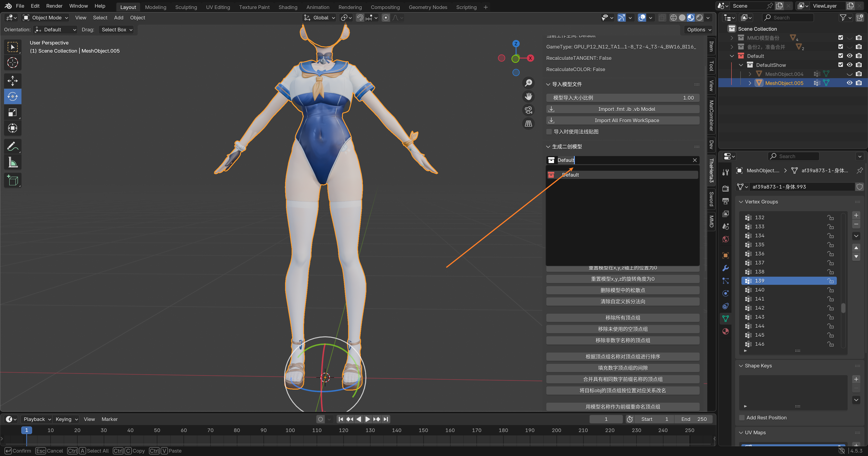Viewport: 868px width, 456px height.
Task: Open the Object Mode dropdown
Action: tap(46, 18)
